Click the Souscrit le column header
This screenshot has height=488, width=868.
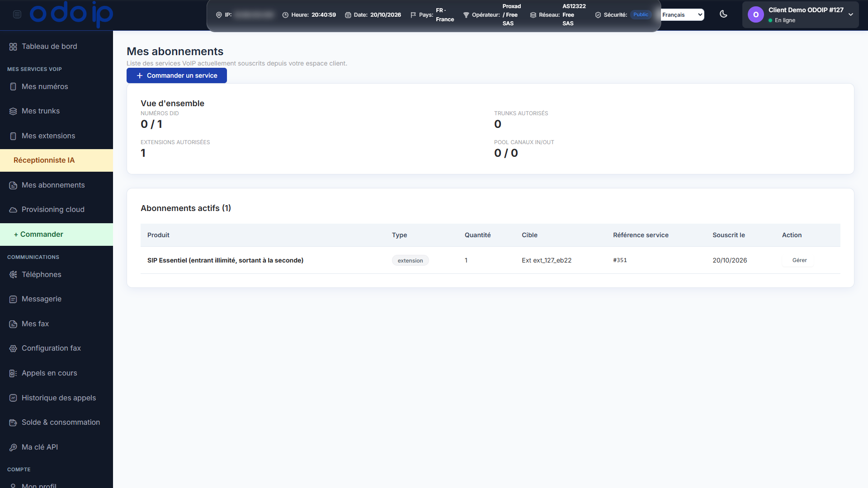[x=729, y=235]
